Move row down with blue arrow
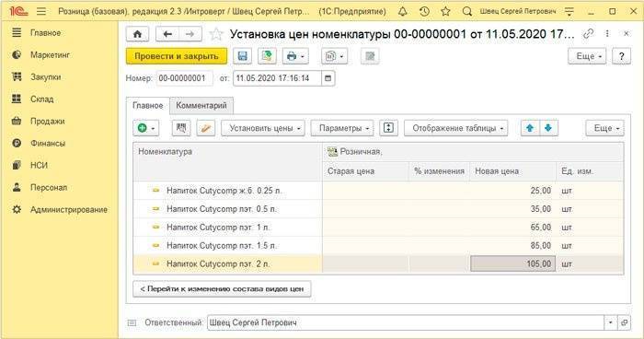Viewport: 644px width, 339px height. (548, 128)
